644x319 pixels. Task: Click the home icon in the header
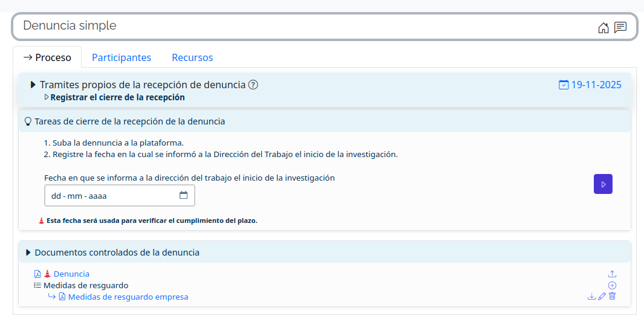603,27
